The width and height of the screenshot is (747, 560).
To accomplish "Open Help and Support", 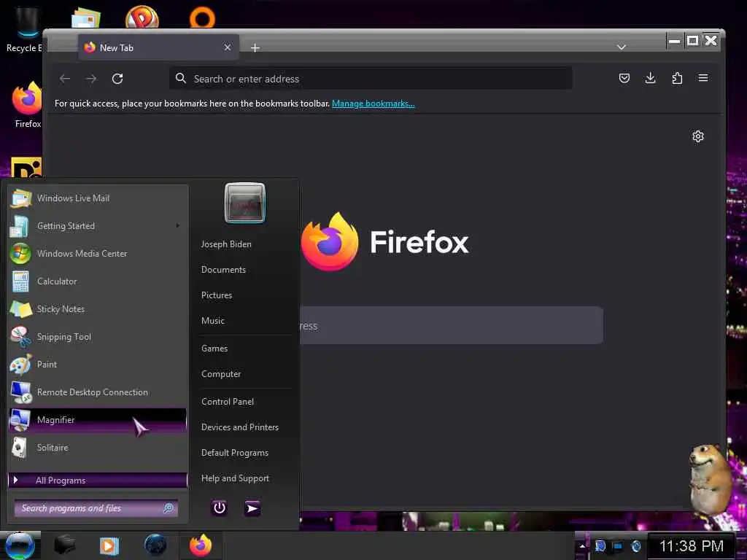I will 236,478.
